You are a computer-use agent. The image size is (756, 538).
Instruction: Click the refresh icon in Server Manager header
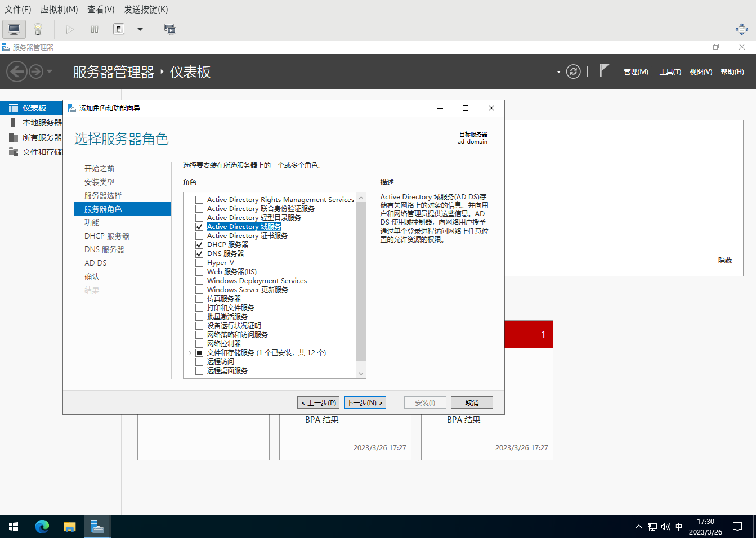click(x=573, y=71)
